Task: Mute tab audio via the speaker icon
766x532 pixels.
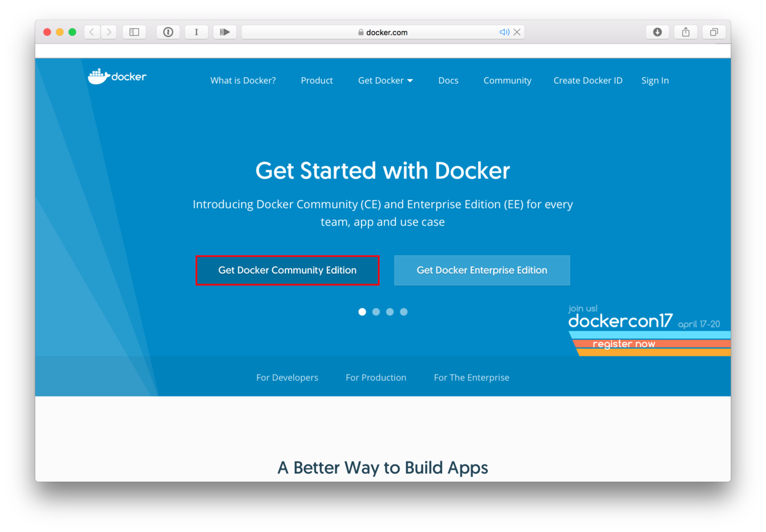Action: [x=504, y=32]
